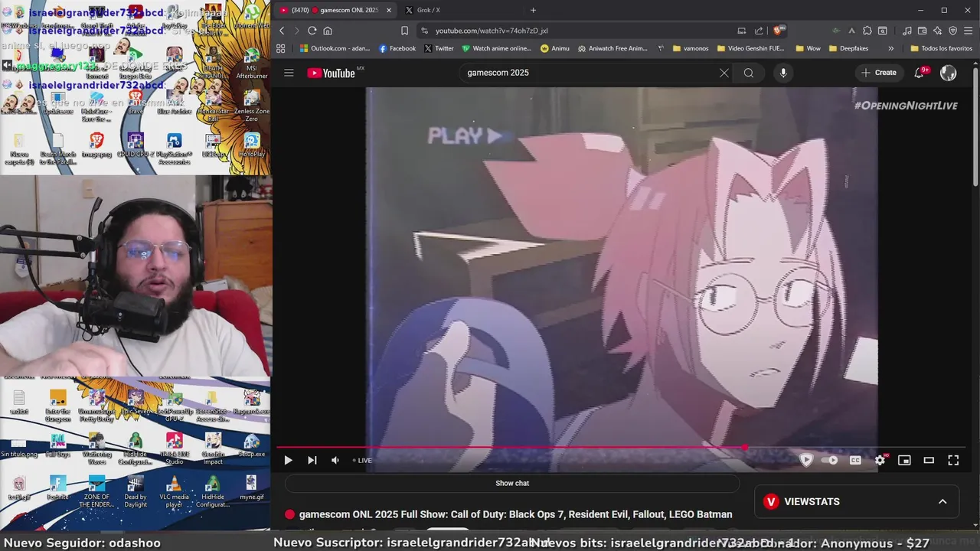Click the gamescom ONL 2025 video title
The image size is (980, 551).
point(515,514)
